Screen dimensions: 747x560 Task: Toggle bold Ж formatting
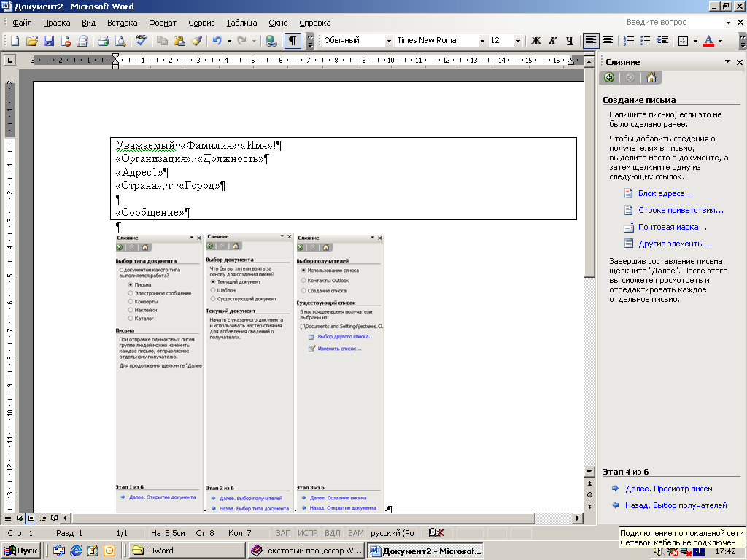tap(536, 41)
